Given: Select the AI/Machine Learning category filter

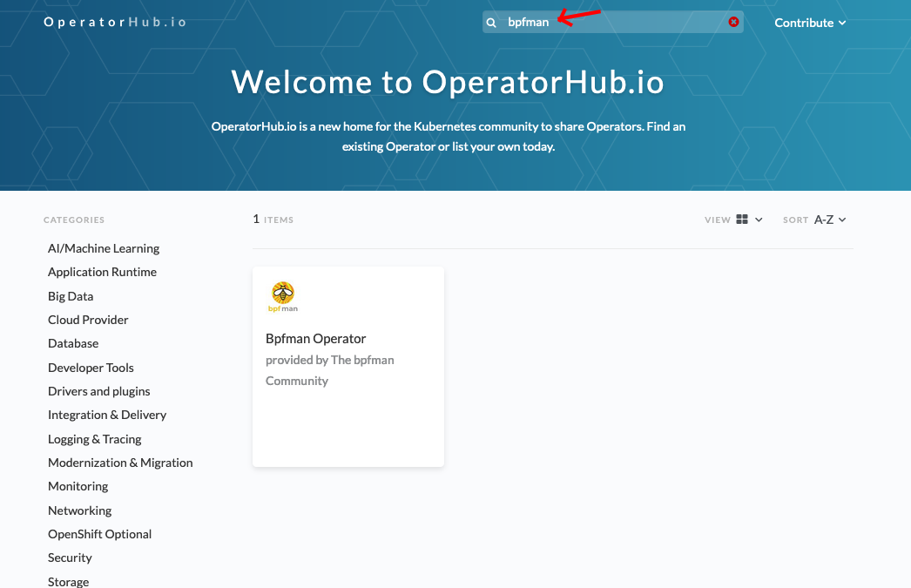Looking at the screenshot, I should [104, 248].
